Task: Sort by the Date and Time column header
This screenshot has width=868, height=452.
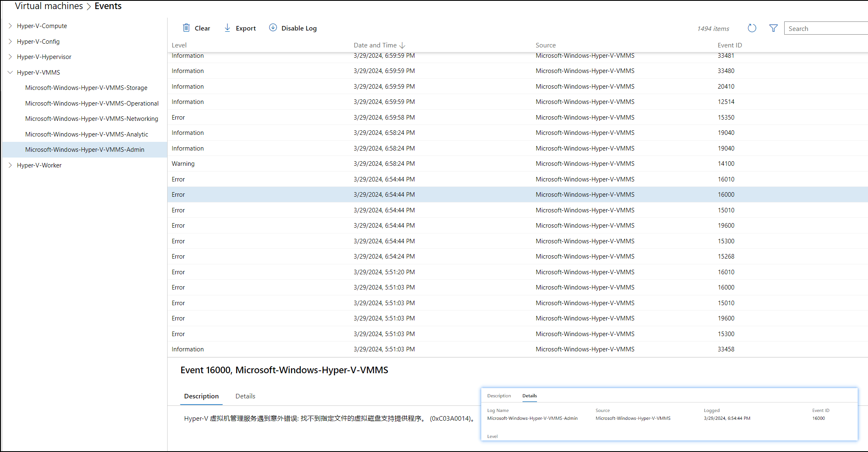Action: click(x=375, y=45)
